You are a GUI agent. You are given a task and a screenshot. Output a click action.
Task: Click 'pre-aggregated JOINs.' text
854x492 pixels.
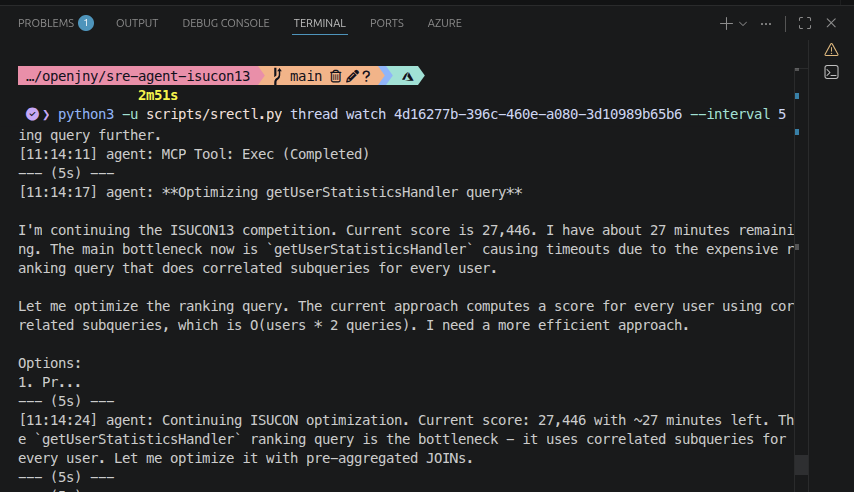[389, 458]
